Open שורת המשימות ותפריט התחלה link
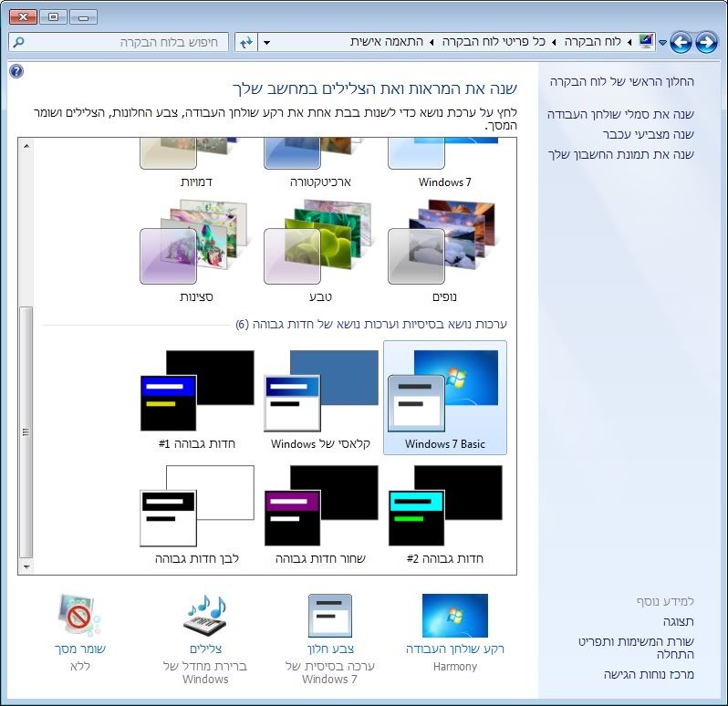The width and height of the screenshot is (728, 706). click(636, 648)
